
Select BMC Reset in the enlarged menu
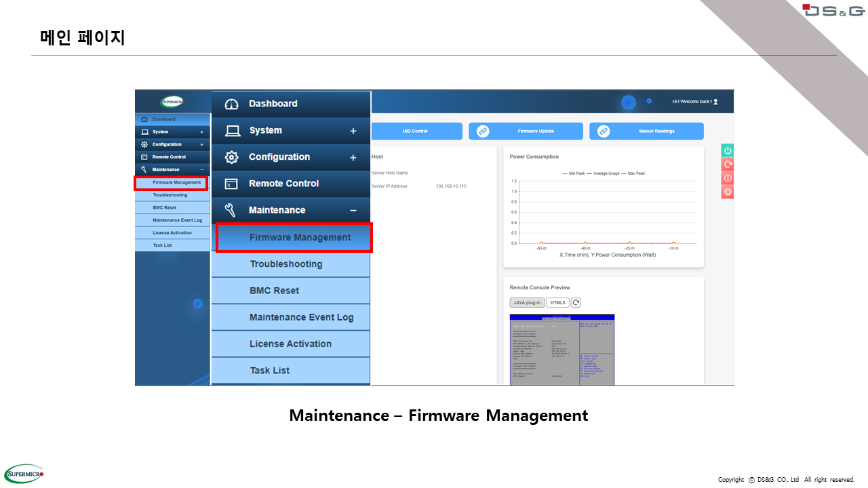coord(274,290)
